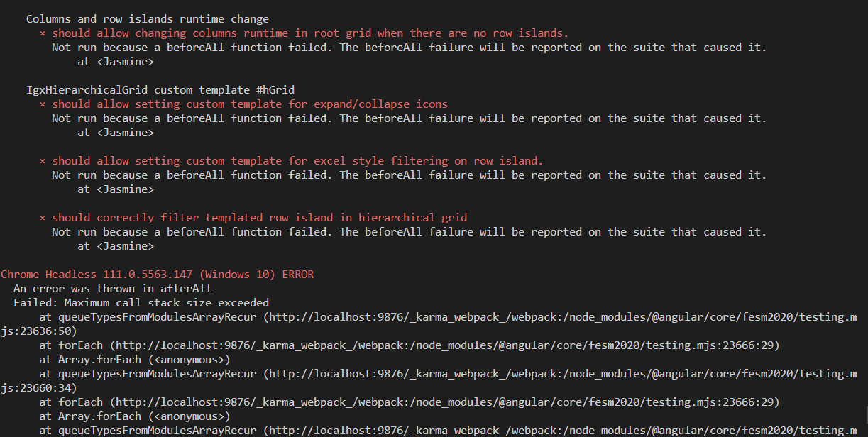Select the "Chrome Headless 111.0.5563.147 (Windows 10) ERROR" line
This screenshot has width=868, height=437.
click(x=158, y=275)
